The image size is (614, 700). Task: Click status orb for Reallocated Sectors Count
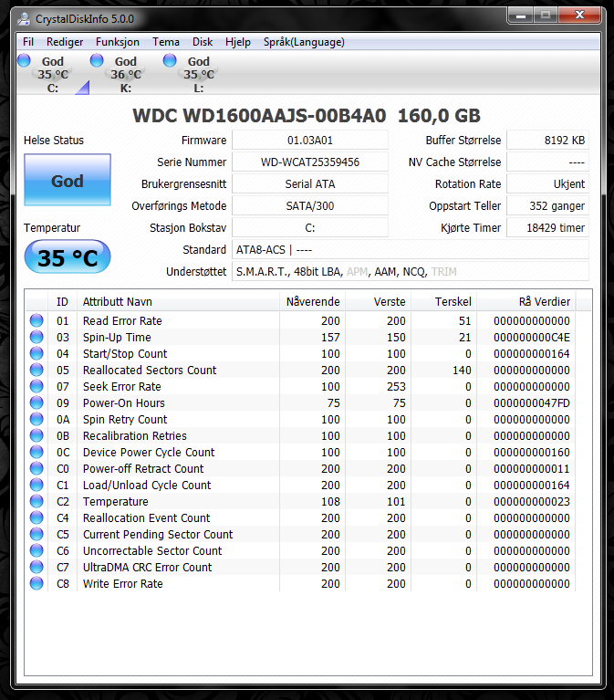36,370
